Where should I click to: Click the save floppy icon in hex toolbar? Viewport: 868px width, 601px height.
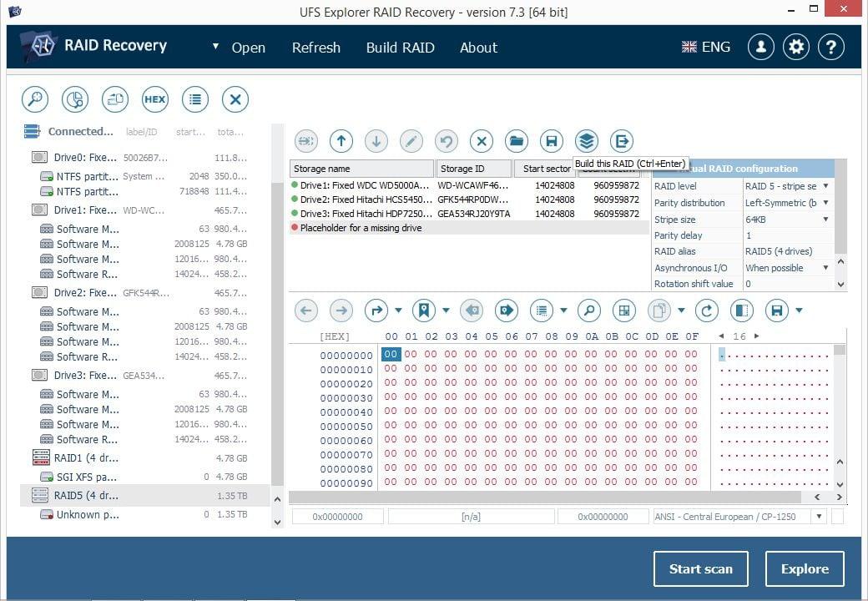[777, 311]
